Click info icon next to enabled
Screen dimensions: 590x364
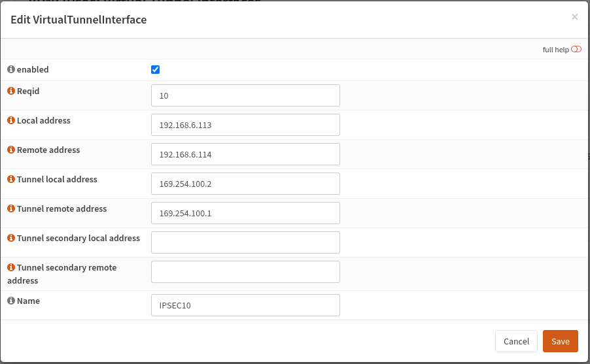(x=11, y=69)
